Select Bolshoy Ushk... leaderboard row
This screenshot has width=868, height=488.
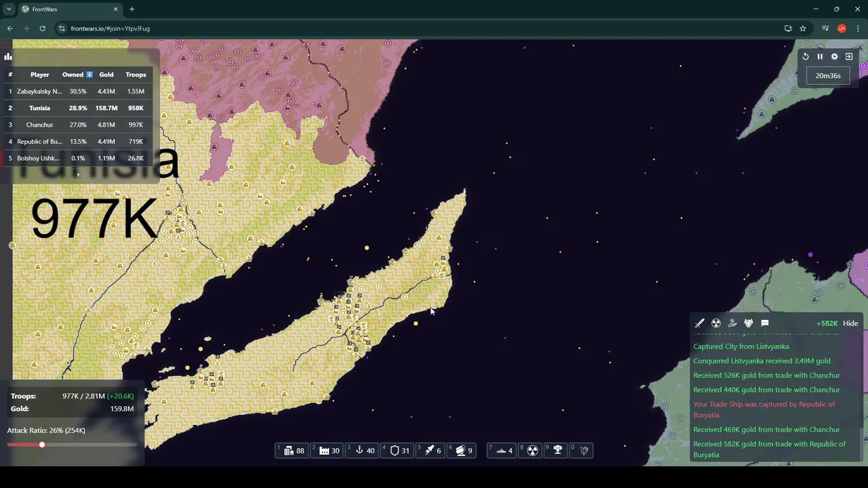click(x=77, y=158)
